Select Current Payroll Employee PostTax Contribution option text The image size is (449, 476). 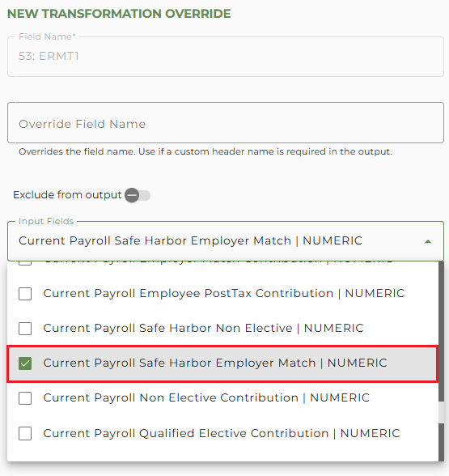click(224, 293)
